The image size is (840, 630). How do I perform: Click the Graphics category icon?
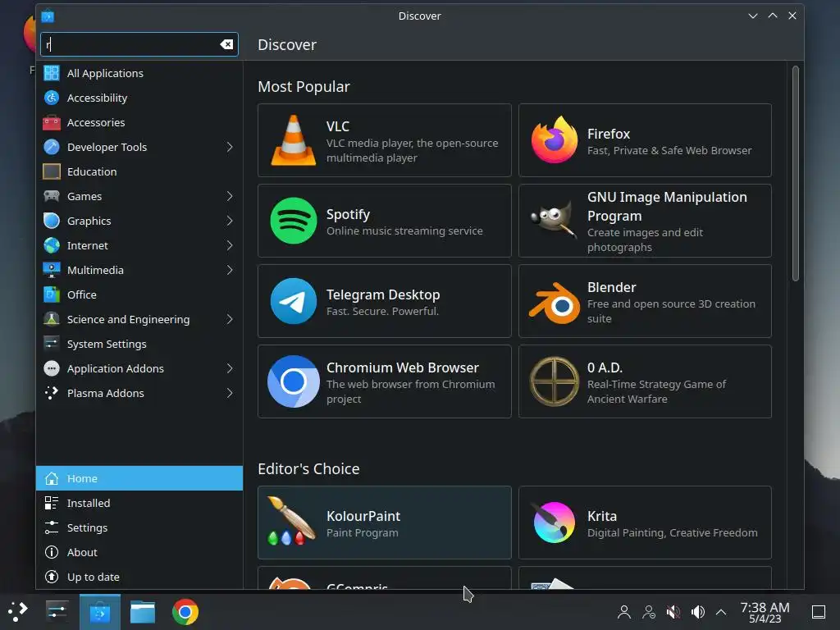tap(52, 221)
